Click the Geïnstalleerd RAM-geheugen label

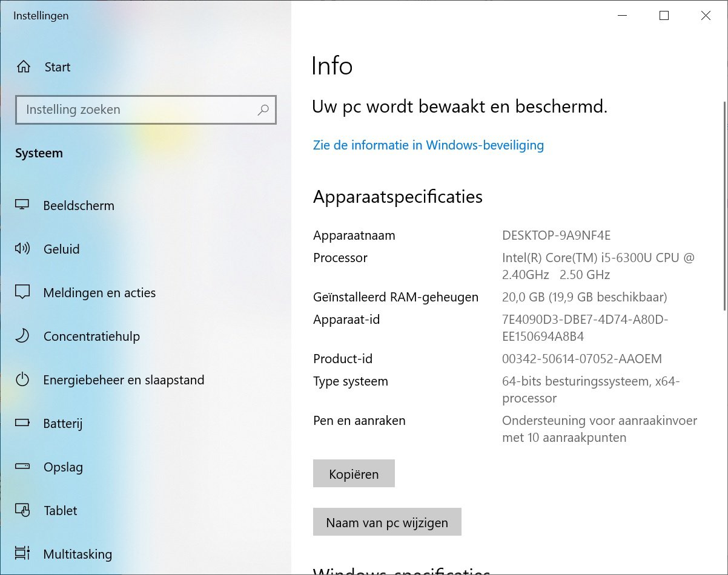395,297
